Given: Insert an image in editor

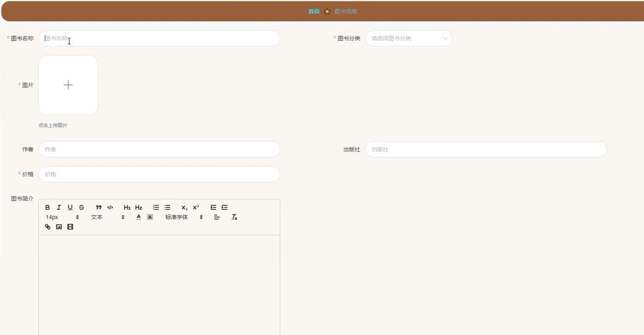Looking at the screenshot, I should tap(59, 227).
